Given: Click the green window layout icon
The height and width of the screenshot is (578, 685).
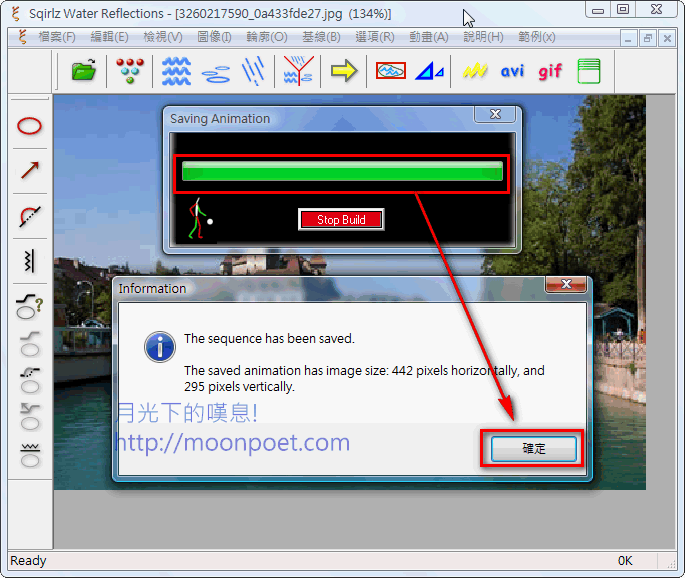Looking at the screenshot, I should [x=589, y=71].
